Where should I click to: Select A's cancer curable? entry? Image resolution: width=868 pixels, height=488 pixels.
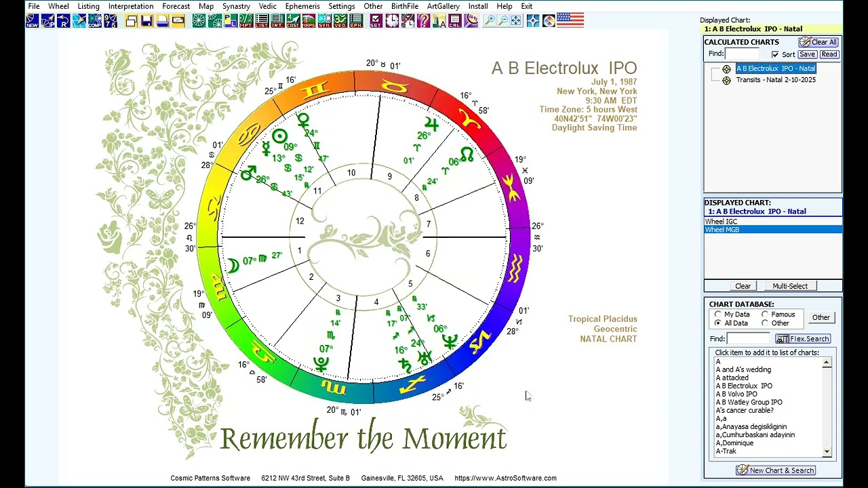[x=745, y=410]
